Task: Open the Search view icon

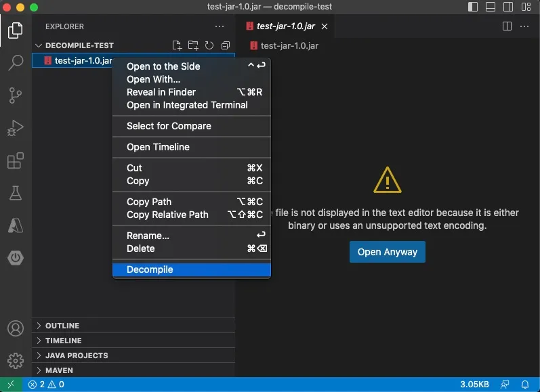Action: click(x=16, y=63)
